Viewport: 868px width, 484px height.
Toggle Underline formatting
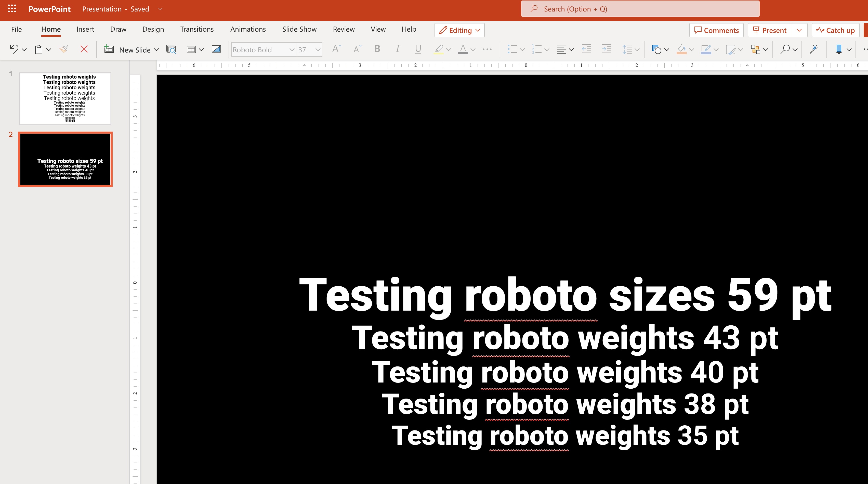click(418, 49)
